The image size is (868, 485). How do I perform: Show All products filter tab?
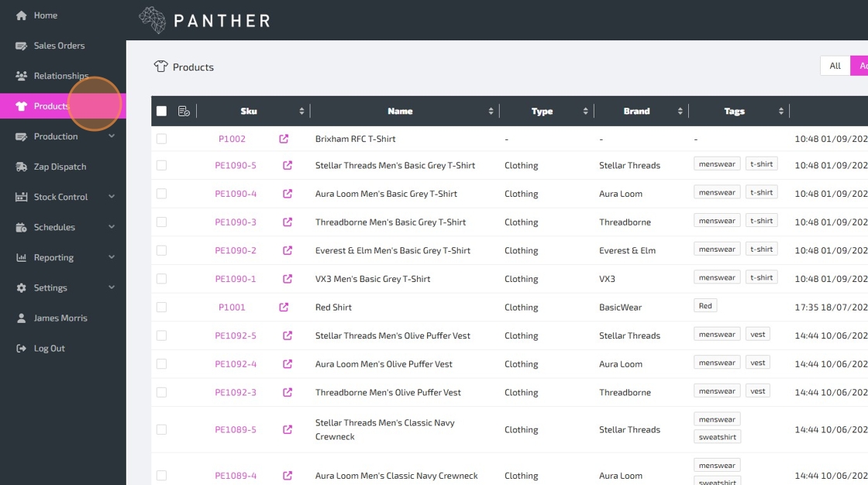[835, 66]
